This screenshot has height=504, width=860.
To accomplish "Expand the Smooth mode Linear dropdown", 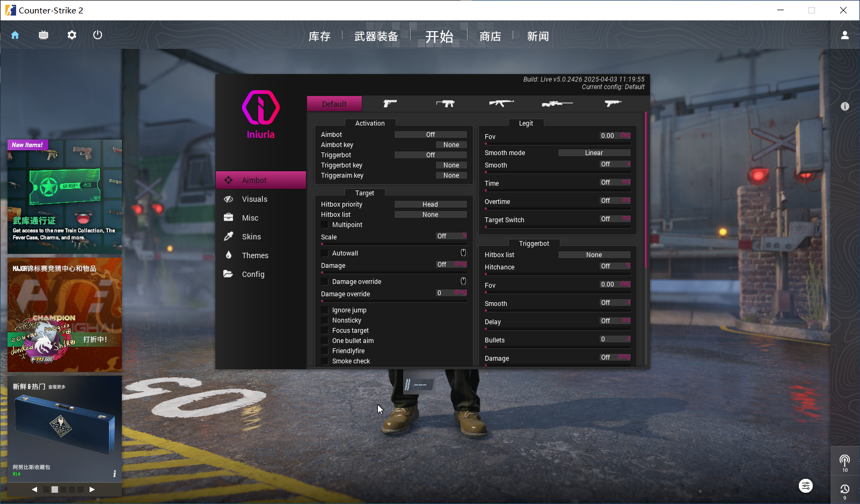I will pyautogui.click(x=594, y=153).
